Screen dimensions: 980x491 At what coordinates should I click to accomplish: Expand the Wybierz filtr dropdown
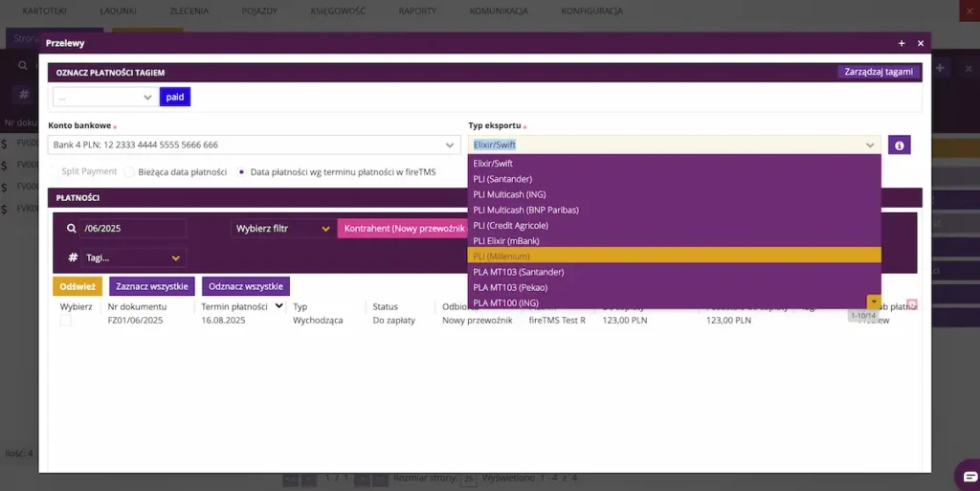point(282,229)
